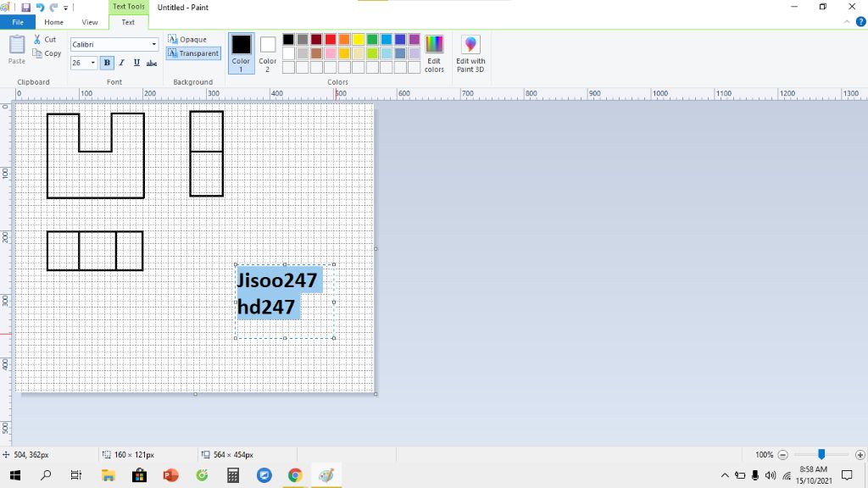Screen dimensions: 868x488
Task: Click the Paste clipboard icon
Action: (x=17, y=49)
